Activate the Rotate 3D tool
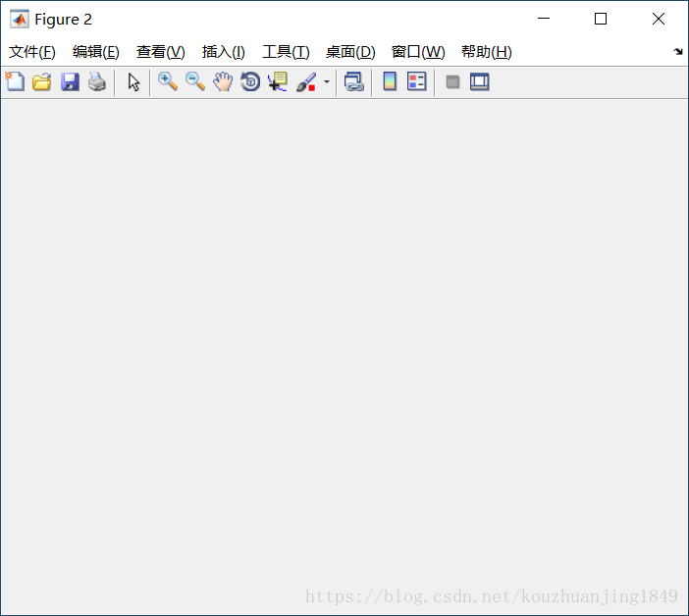 [250, 81]
